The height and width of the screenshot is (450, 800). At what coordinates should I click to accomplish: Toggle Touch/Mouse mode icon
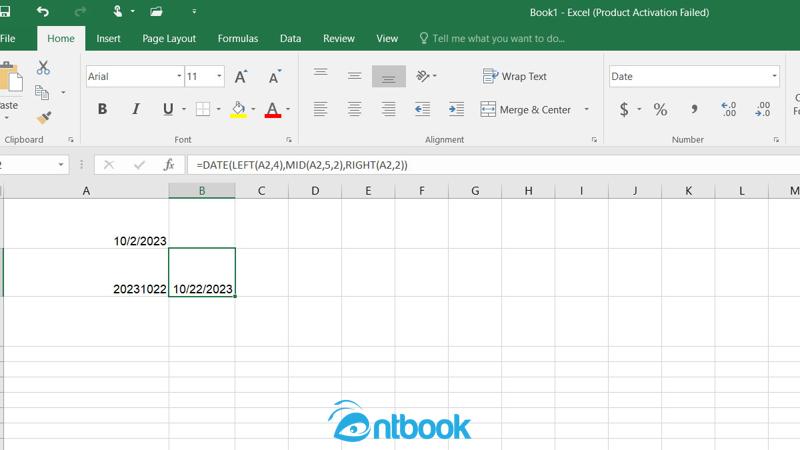click(x=118, y=11)
